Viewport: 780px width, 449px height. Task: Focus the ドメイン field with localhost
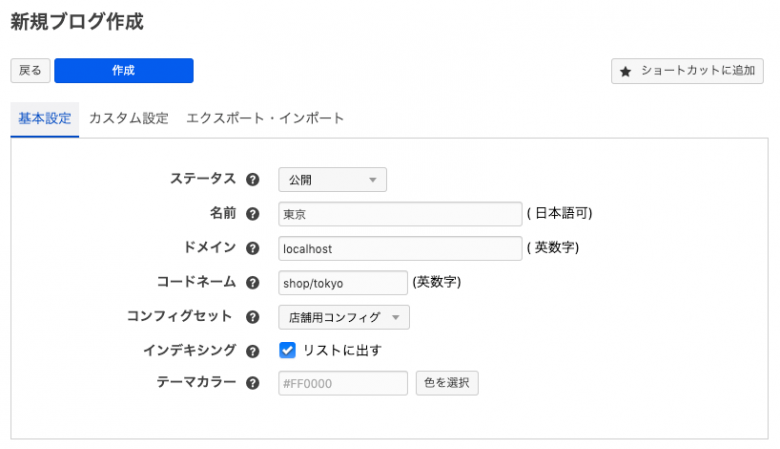[x=400, y=248]
